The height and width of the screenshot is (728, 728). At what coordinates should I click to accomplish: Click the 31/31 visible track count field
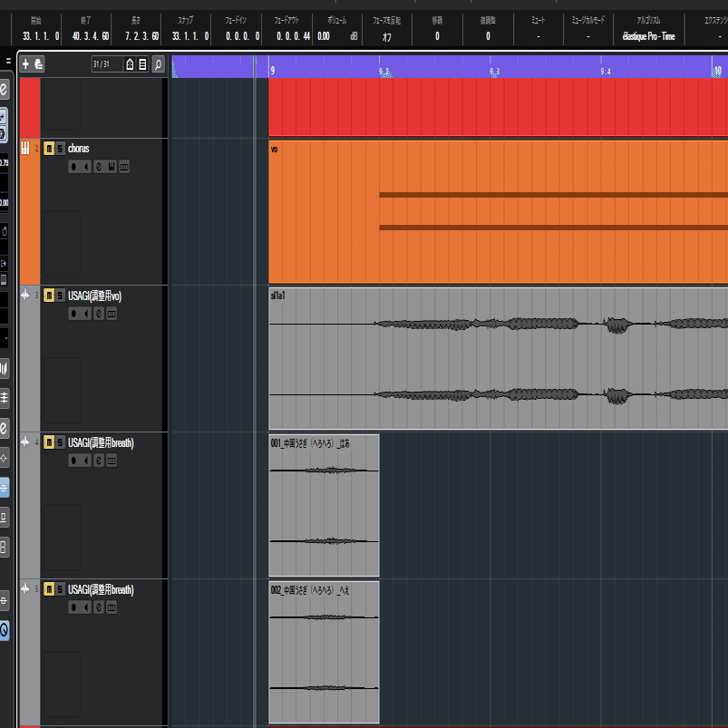coord(107,64)
